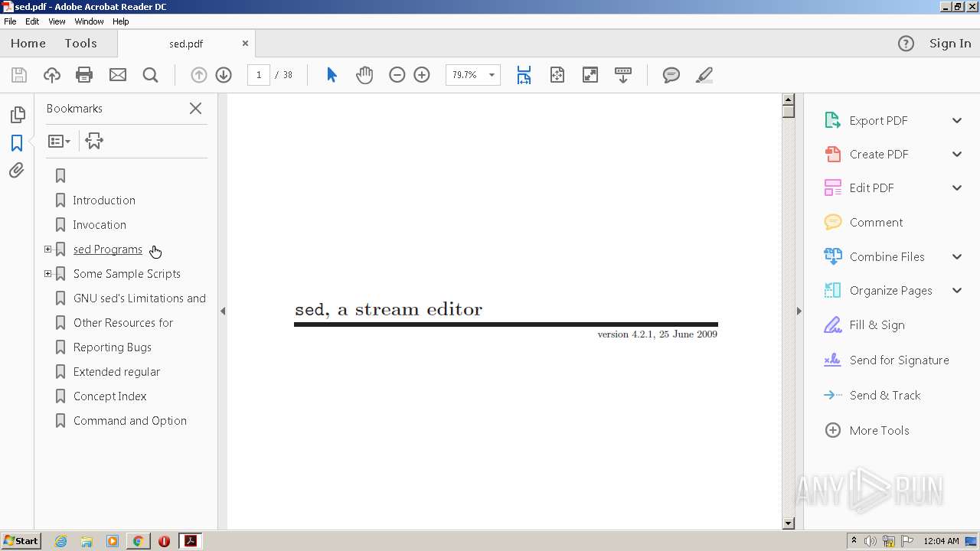Expand the Organize Pages chevron
The image size is (980, 551).
tap(957, 290)
